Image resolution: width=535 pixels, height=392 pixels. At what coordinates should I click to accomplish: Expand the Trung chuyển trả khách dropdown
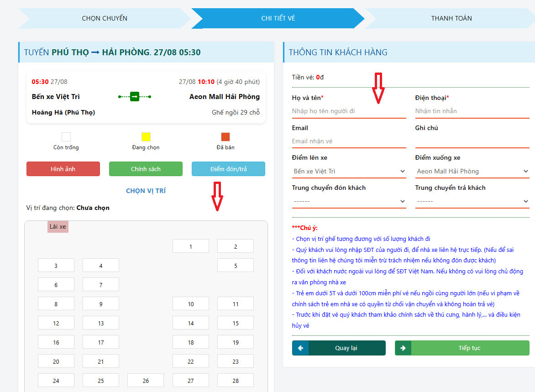coord(472,201)
